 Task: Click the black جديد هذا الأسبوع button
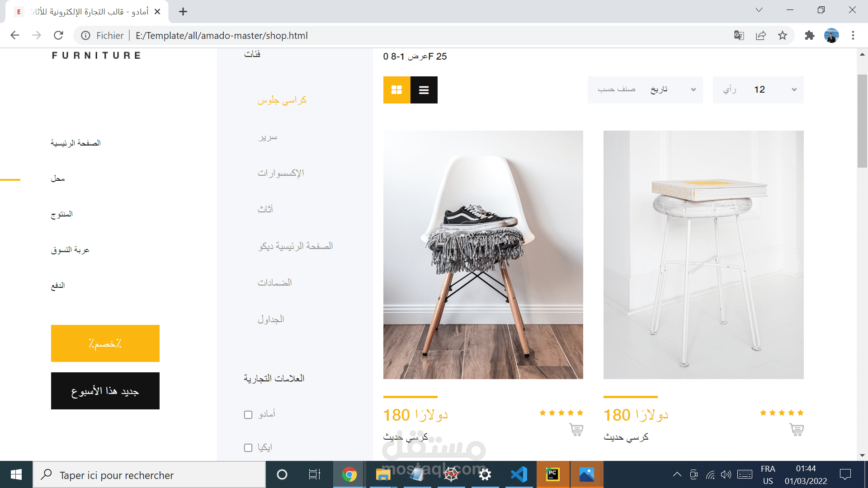coord(105,391)
